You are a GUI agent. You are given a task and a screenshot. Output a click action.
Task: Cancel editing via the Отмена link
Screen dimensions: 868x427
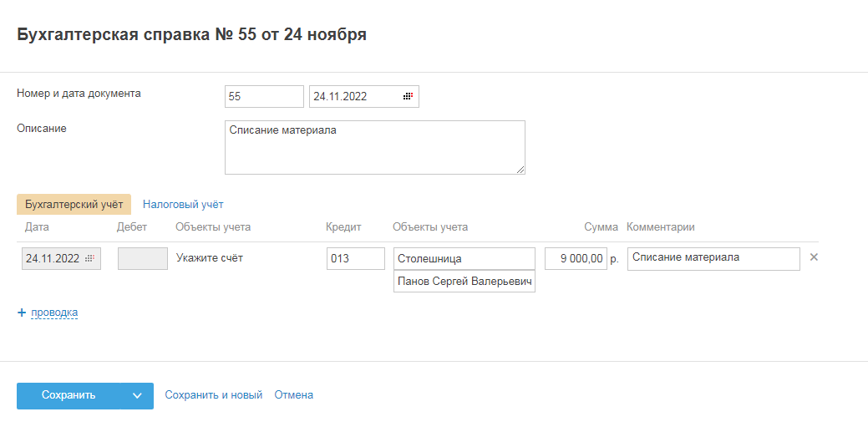pyautogui.click(x=294, y=395)
